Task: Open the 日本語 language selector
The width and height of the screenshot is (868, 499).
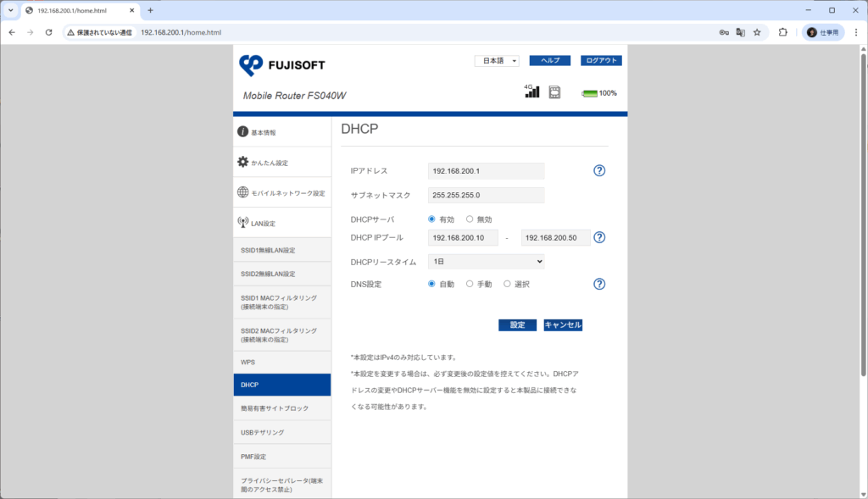Action: tap(497, 61)
